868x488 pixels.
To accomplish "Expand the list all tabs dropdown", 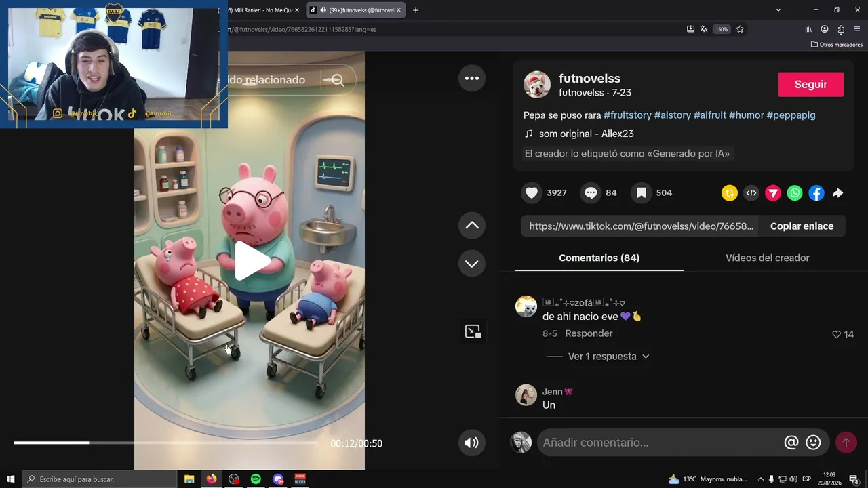I will click(x=778, y=10).
